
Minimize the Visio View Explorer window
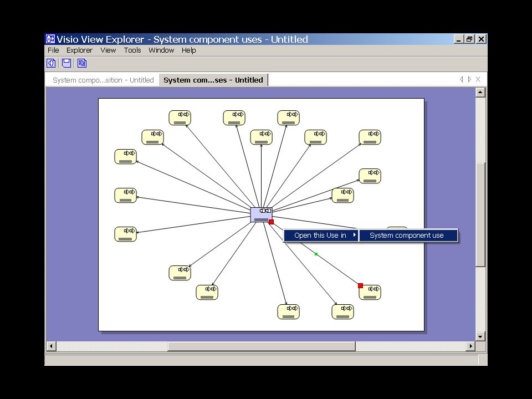click(459, 39)
